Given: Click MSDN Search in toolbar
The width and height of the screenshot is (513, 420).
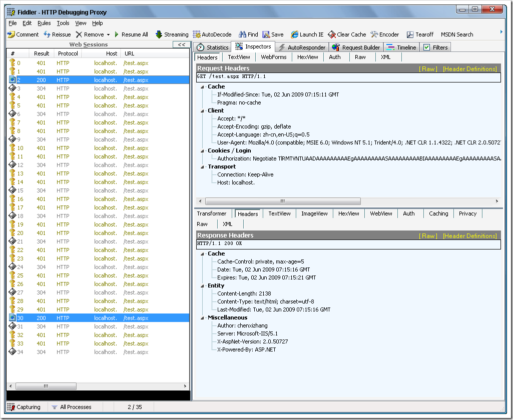Looking at the screenshot, I should coord(457,34).
